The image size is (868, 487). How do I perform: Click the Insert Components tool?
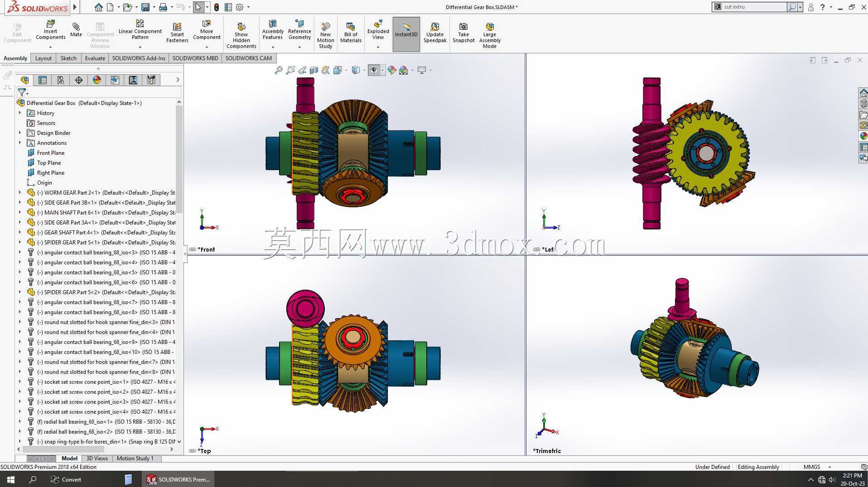[50, 30]
